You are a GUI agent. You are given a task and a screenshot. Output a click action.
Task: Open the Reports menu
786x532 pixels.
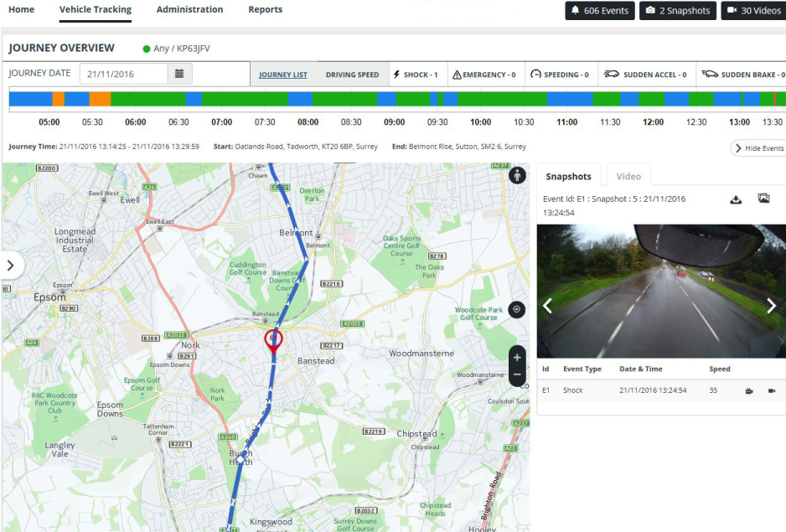265,10
